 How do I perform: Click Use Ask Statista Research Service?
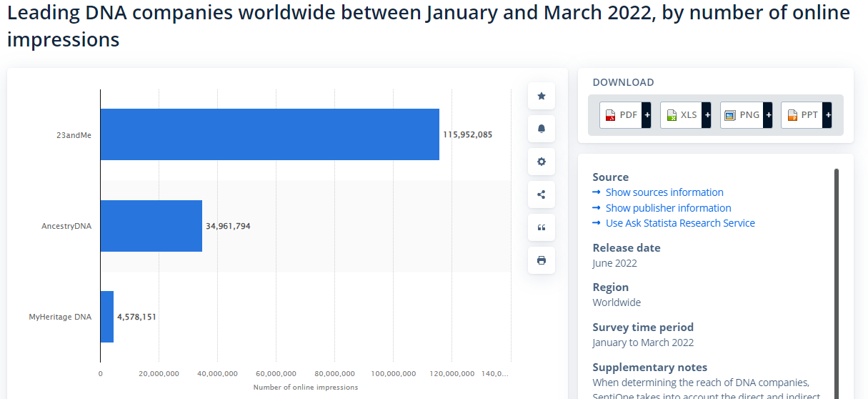coord(680,223)
